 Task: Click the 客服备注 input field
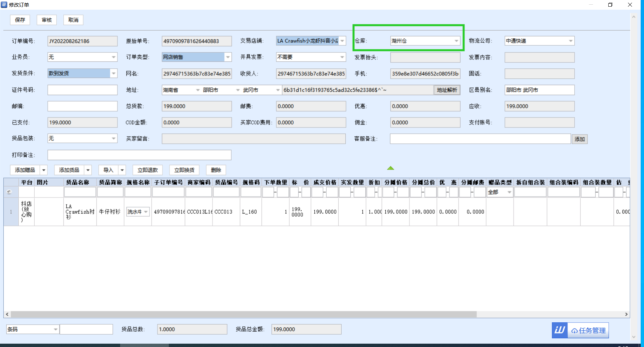(480, 139)
